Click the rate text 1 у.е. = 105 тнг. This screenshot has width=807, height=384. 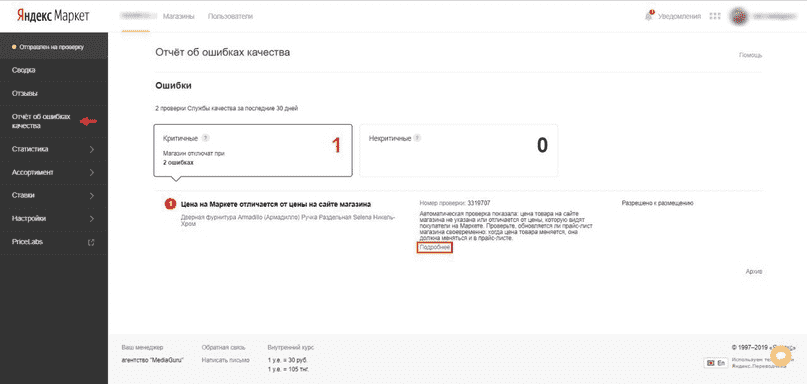pos(289,370)
